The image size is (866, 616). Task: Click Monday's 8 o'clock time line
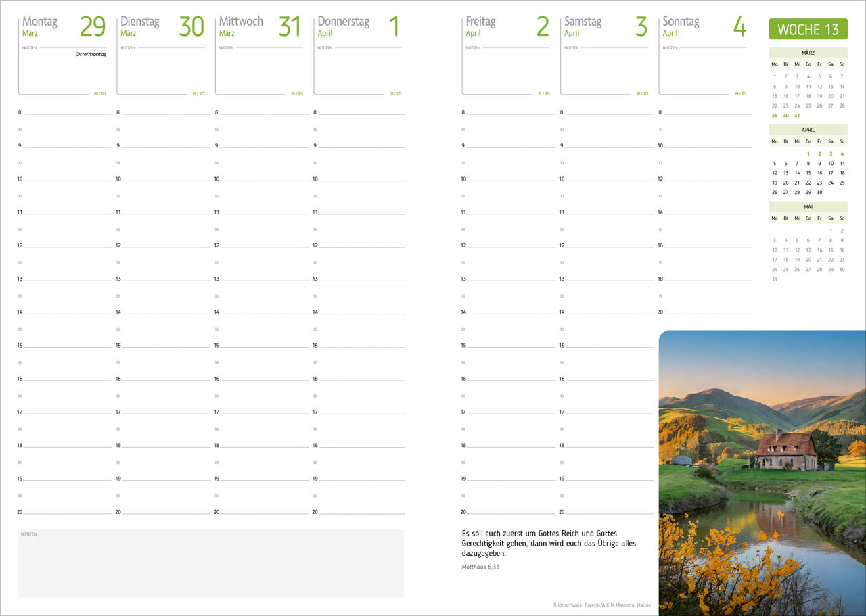click(x=64, y=113)
